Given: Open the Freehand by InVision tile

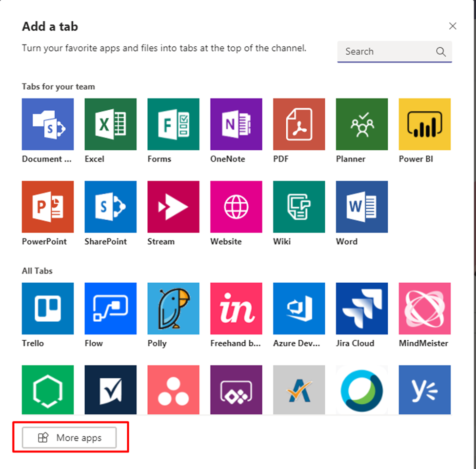Looking at the screenshot, I should [x=236, y=309].
